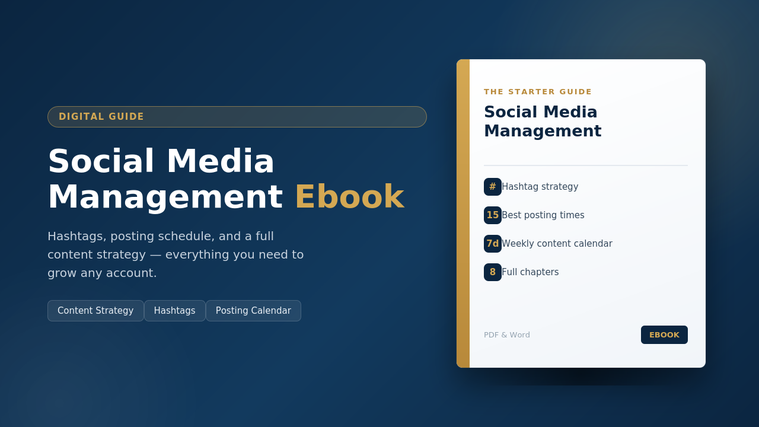
Task: Click the main headline 'Social Media Management'
Action: [166, 179]
